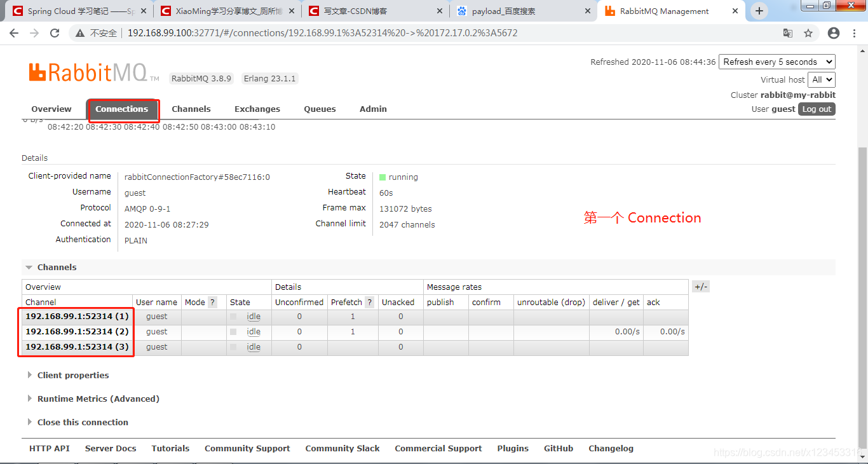Viewport: 868px width, 464px height.
Task: Open the Chrome three-dot menu
Action: click(x=855, y=33)
